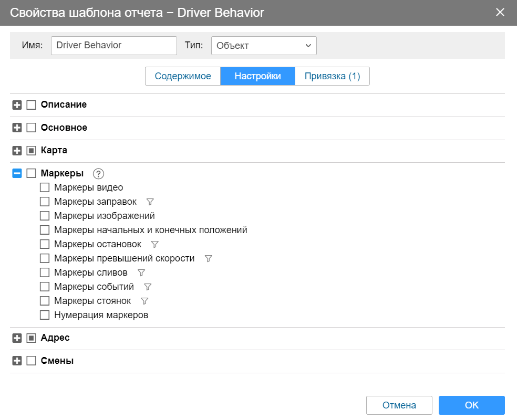
Task: Click the help icon next to Маркеры
Action: coord(99,174)
